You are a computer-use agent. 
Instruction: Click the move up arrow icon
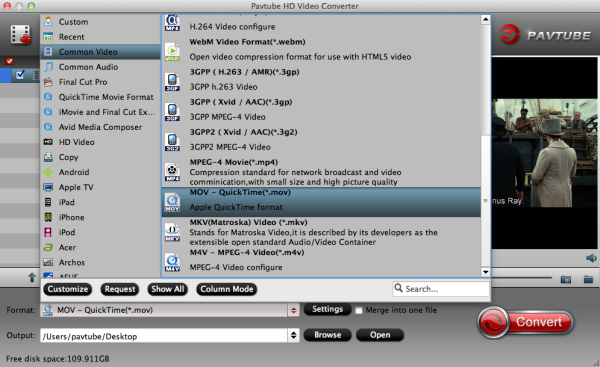32,277
